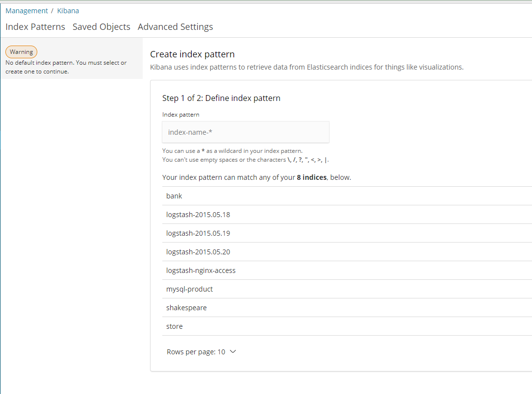Open the Saved Objects tab
532x394 pixels.
pos(101,27)
